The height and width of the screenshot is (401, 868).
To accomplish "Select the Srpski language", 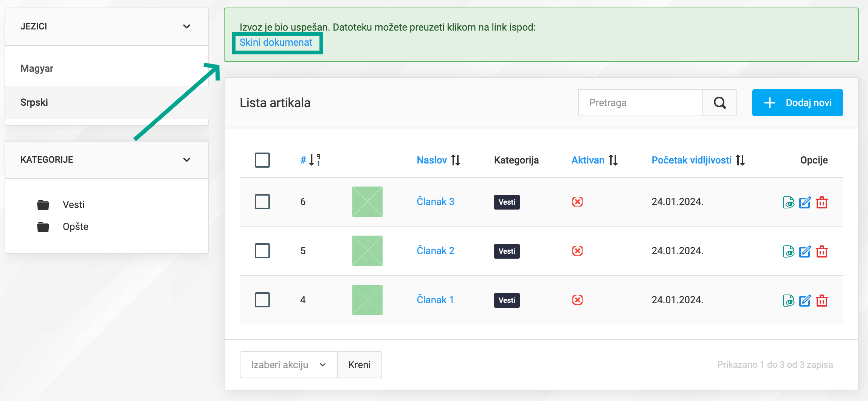I will tap(34, 102).
